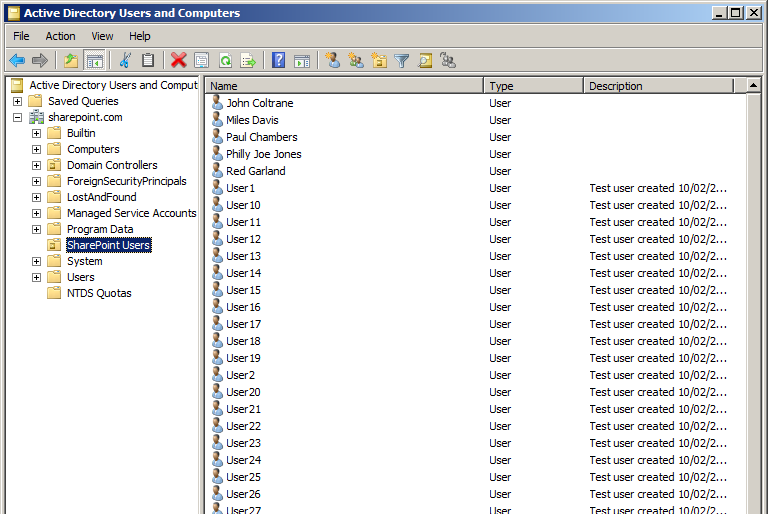Sort list by Name column header
This screenshot has height=514, width=768.
pyautogui.click(x=344, y=86)
